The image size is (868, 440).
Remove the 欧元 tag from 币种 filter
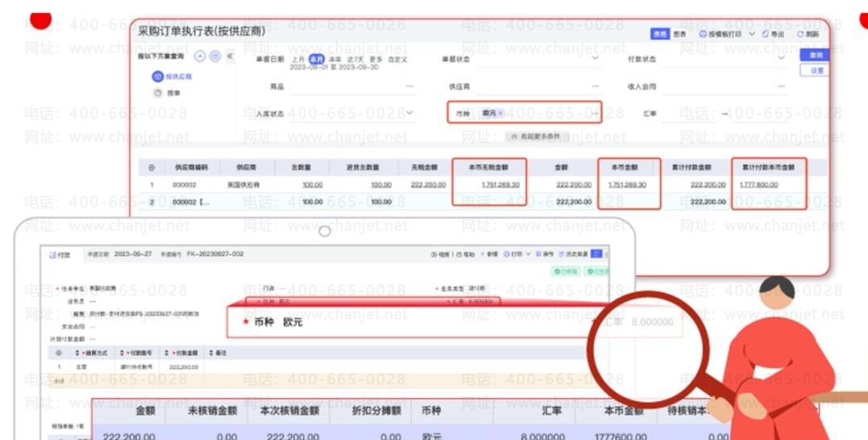coord(500,113)
